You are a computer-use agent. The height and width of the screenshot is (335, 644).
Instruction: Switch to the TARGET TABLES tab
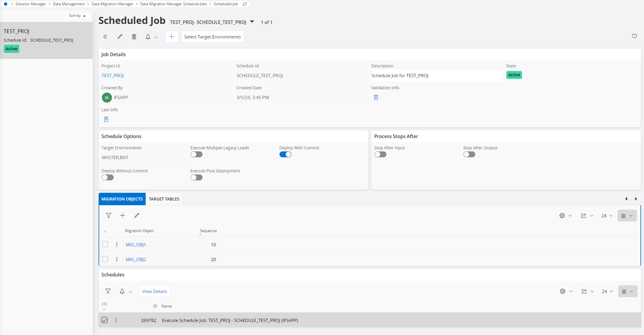[164, 199]
